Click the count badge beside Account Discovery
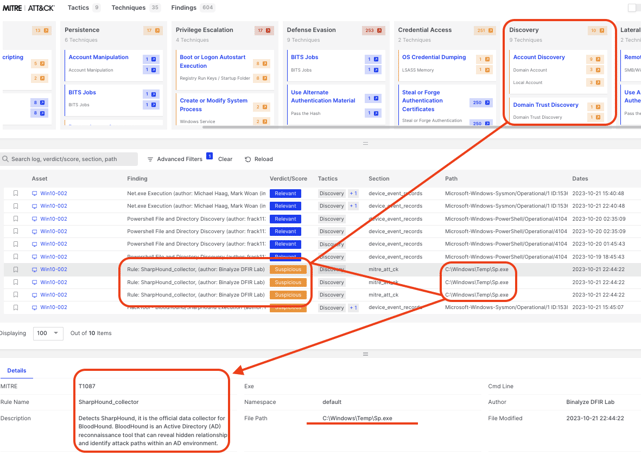The width and height of the screenshot is (641, 456). (x=595, y=59)
